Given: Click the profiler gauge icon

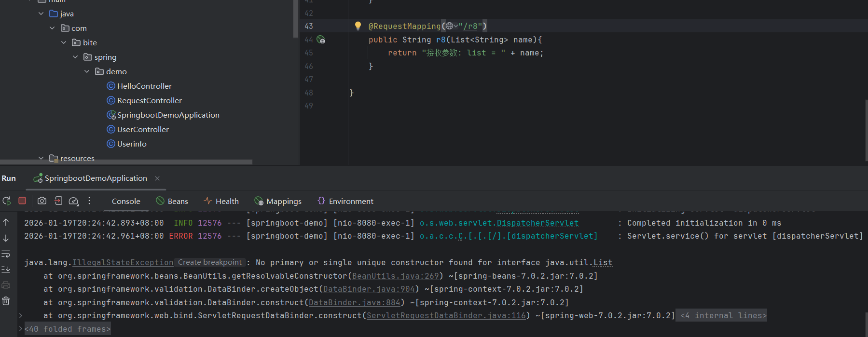Looking at the screenshot, I should pyautogui.click(x=73, y=201).
